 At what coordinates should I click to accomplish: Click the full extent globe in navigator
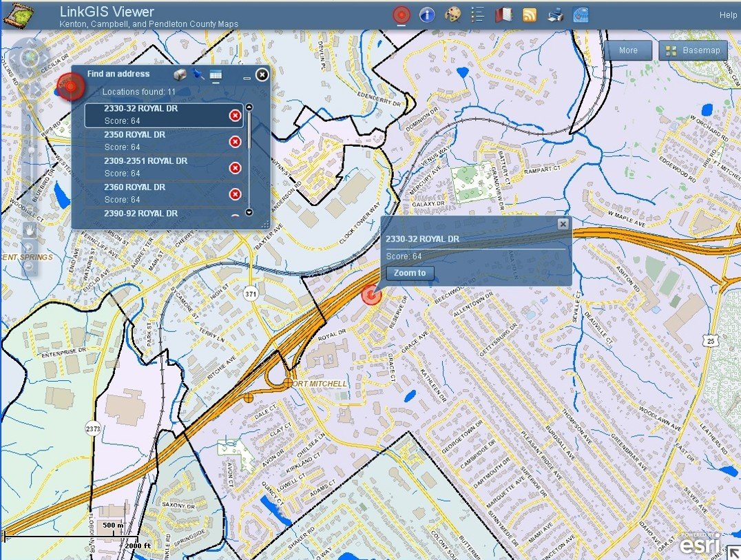click(30, 58)
